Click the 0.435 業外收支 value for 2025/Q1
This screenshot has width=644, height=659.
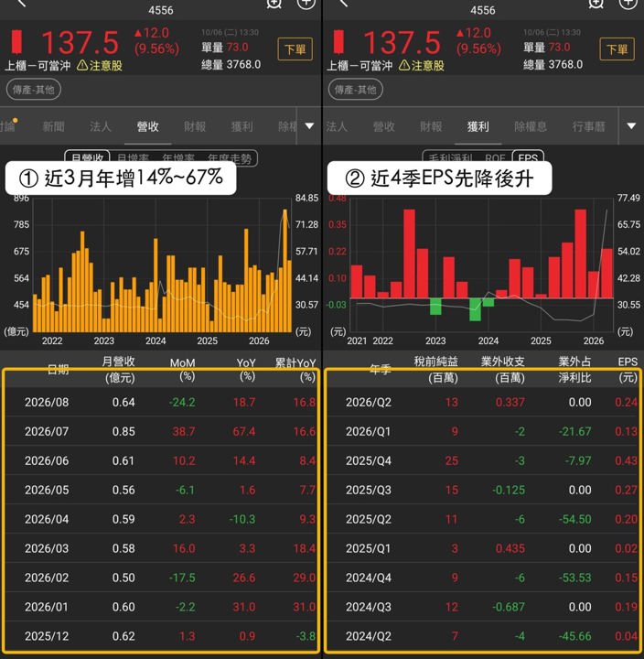pyautogui.click(x=510, y=548)
